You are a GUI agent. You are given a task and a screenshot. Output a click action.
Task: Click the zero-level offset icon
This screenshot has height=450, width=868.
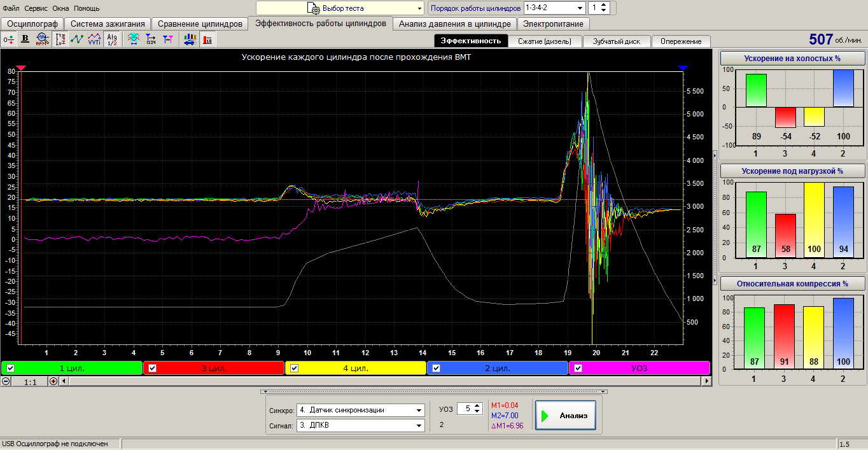9,39
